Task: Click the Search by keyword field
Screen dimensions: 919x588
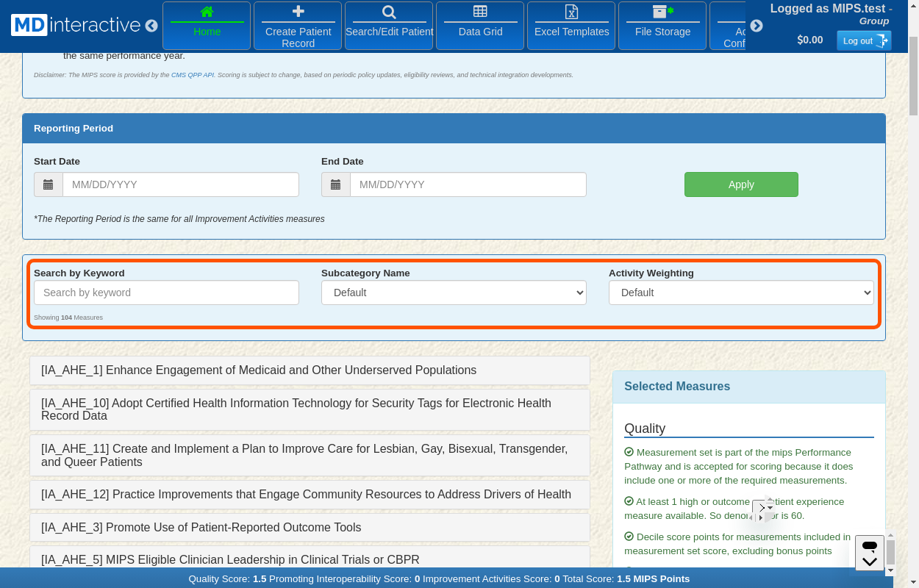Action: (166, 293)
